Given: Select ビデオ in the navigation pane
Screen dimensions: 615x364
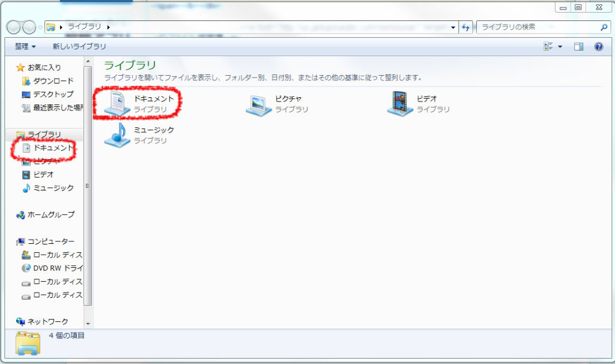Looking at the screenshot, I should point(43,175).
